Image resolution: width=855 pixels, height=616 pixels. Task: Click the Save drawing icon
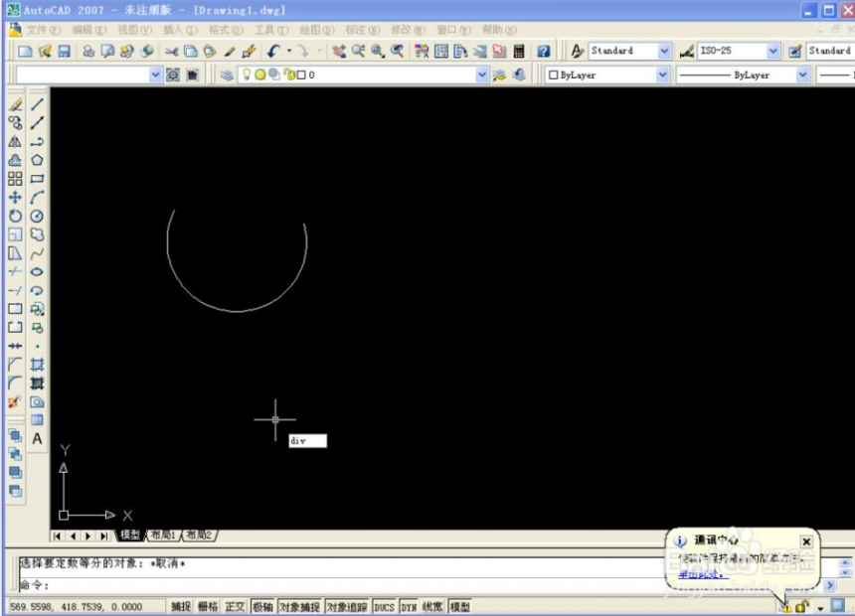[65, 52]
